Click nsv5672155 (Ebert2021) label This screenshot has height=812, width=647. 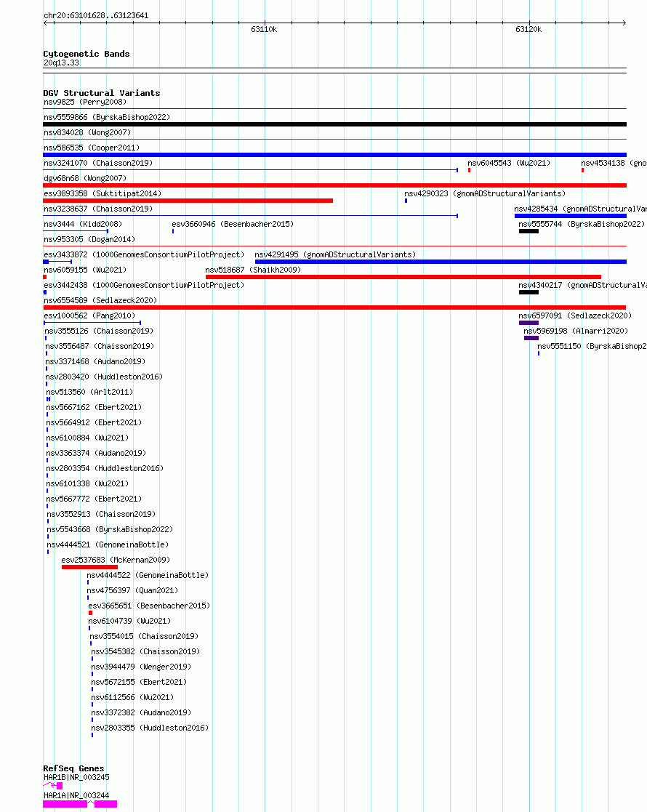pos(139,683)
